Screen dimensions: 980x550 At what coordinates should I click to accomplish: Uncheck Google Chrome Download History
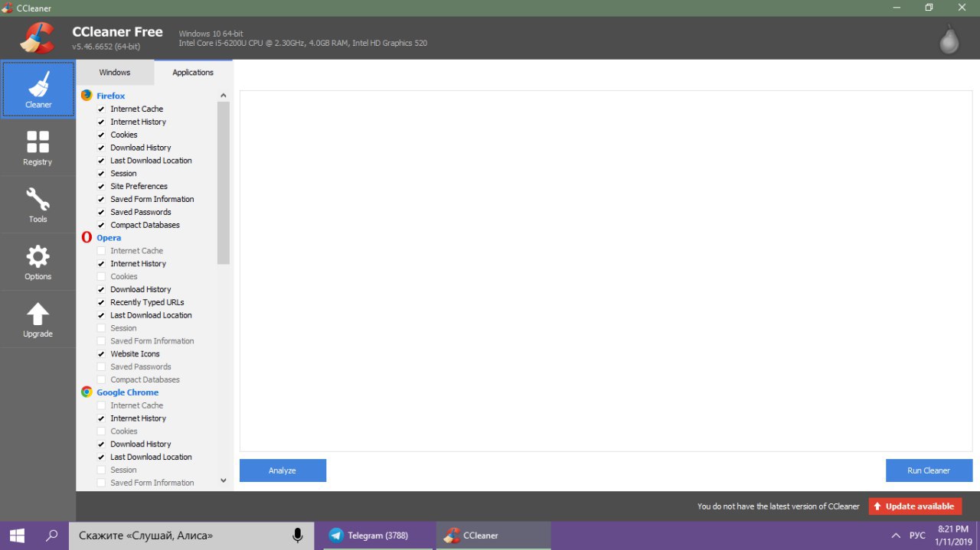click(101, 444)
